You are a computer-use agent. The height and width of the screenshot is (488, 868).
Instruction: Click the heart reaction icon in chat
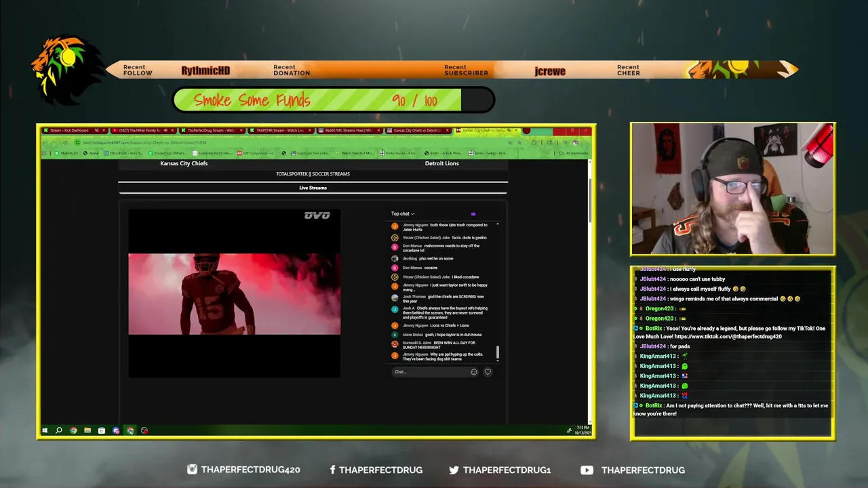(488, 371)
